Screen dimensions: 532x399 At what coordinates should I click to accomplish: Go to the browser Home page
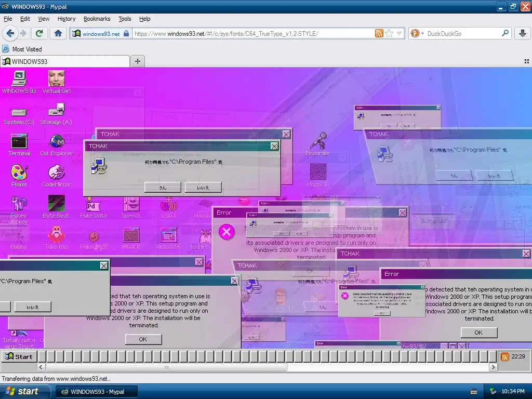point(58,33)
